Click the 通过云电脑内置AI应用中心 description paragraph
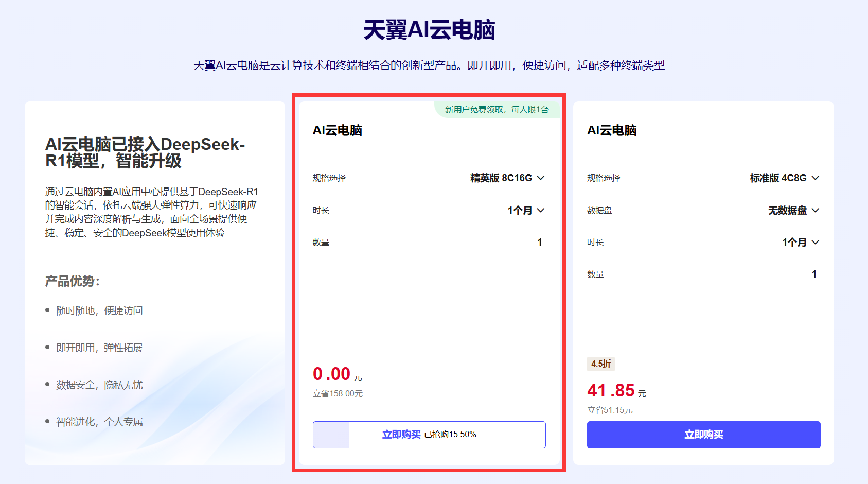 152,212
